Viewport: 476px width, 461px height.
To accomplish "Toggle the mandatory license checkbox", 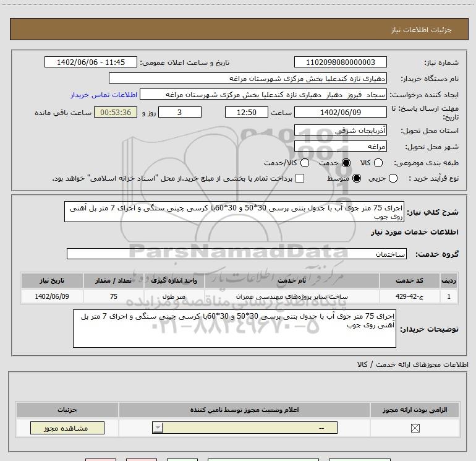I will [415, 428].
